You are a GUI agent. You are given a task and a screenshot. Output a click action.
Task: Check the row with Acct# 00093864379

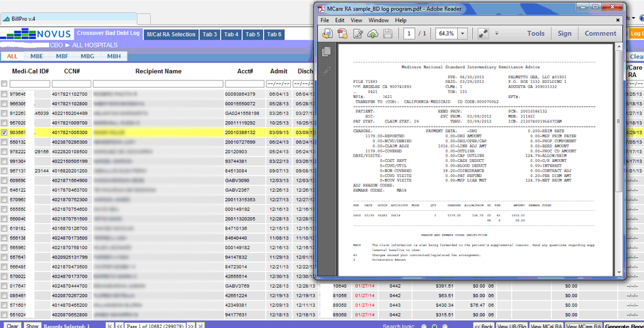(x=4, y=95)
